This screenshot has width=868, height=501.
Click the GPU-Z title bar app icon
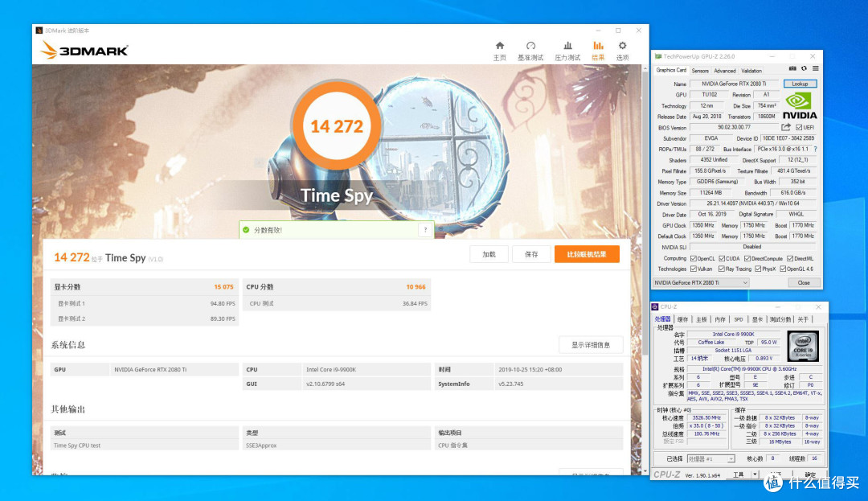click(x=658, y=56)
